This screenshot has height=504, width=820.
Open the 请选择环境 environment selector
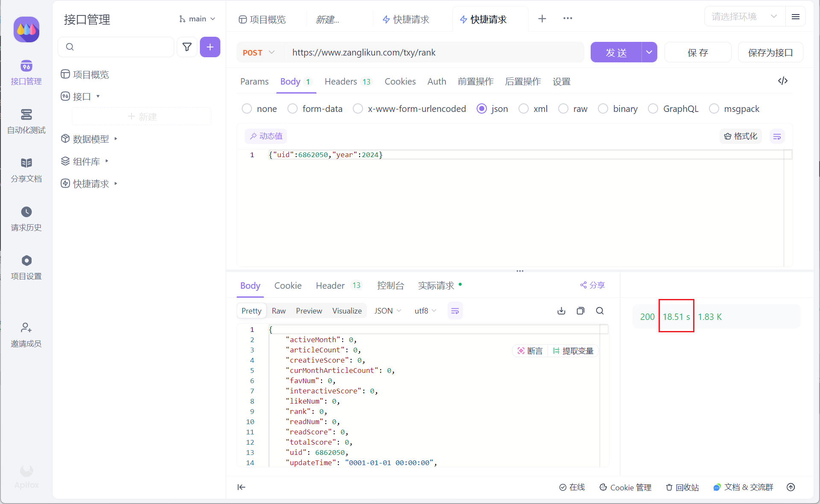click(x=744, y=17)
